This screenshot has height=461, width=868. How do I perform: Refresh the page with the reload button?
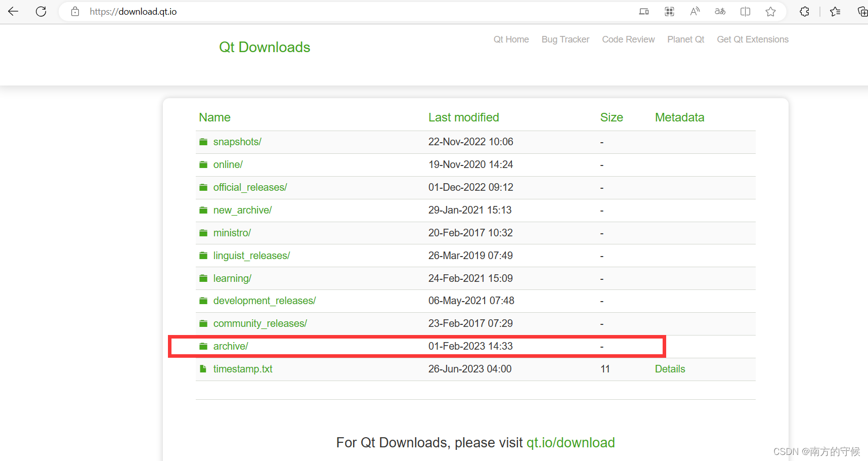[x=41, y=11]
